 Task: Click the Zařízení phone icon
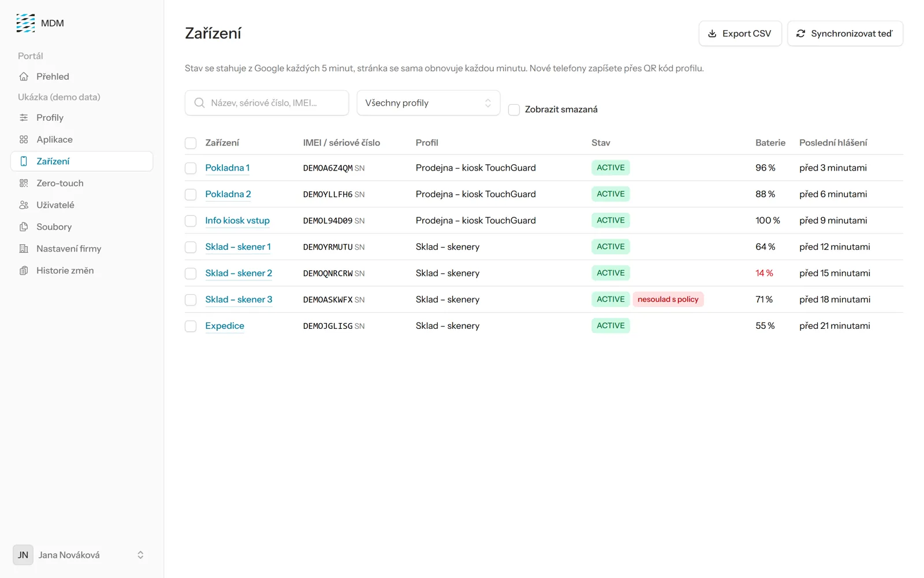24,161
